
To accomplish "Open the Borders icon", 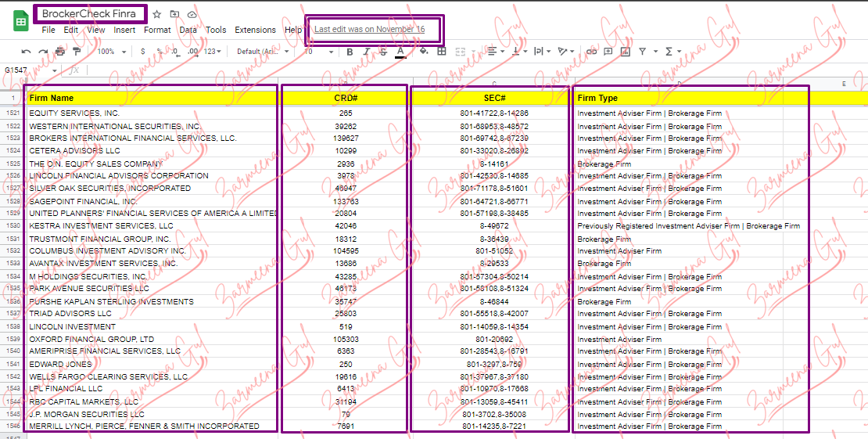I will 442,52.
